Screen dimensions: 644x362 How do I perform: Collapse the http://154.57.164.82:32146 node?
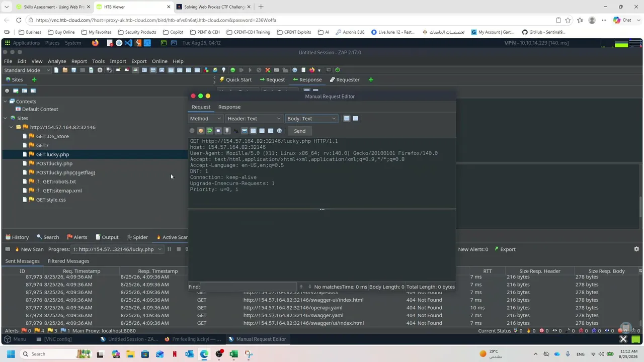[12, 127]
